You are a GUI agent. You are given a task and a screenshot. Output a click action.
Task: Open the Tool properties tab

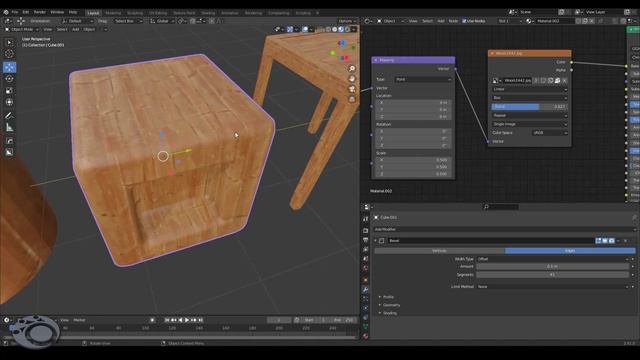(x=366, y=219)
